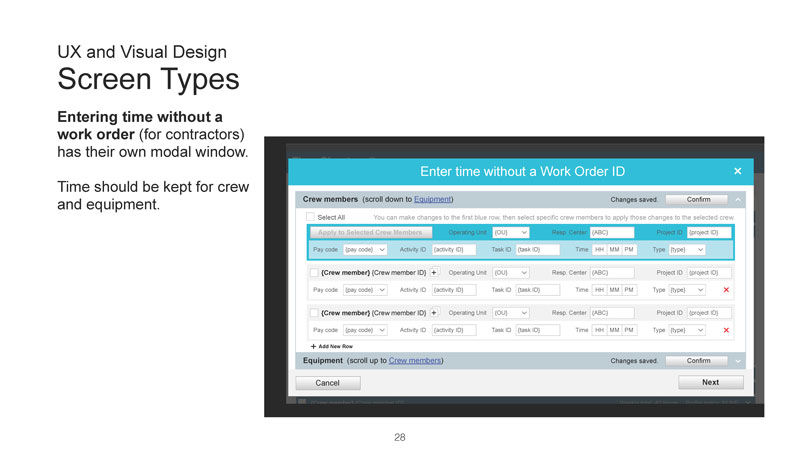Open Pay code dropdown in blue row
This screenshot has width=800, height=450.
[x=365, y=249]
